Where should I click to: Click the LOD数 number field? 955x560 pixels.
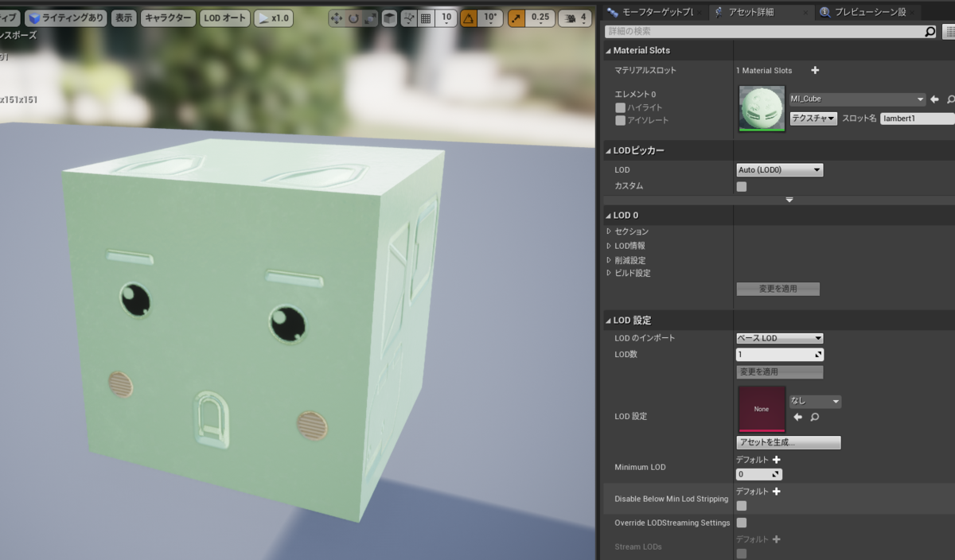[x=780, y=354]
